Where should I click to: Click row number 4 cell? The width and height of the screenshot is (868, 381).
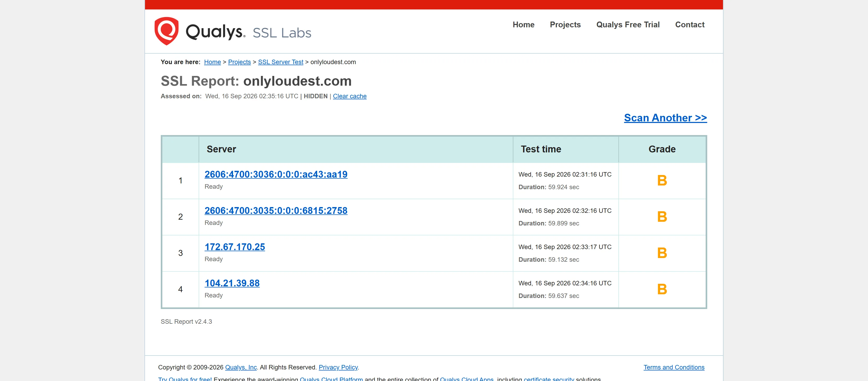pos(180,289)
